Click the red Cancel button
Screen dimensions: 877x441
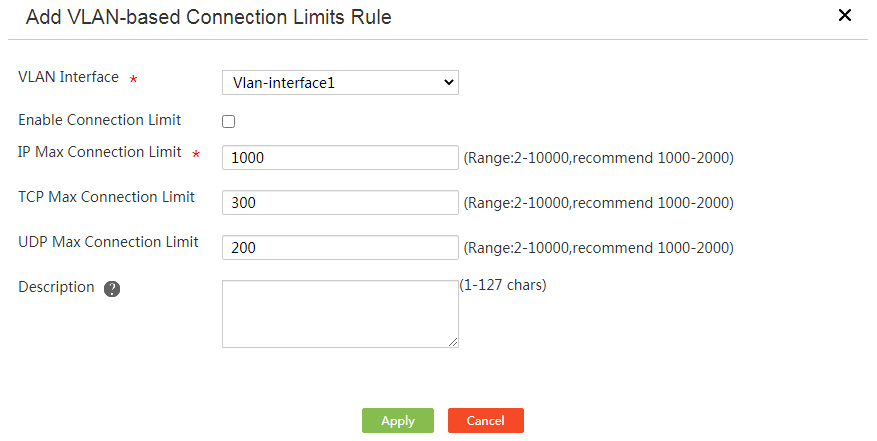click(485, 420)
